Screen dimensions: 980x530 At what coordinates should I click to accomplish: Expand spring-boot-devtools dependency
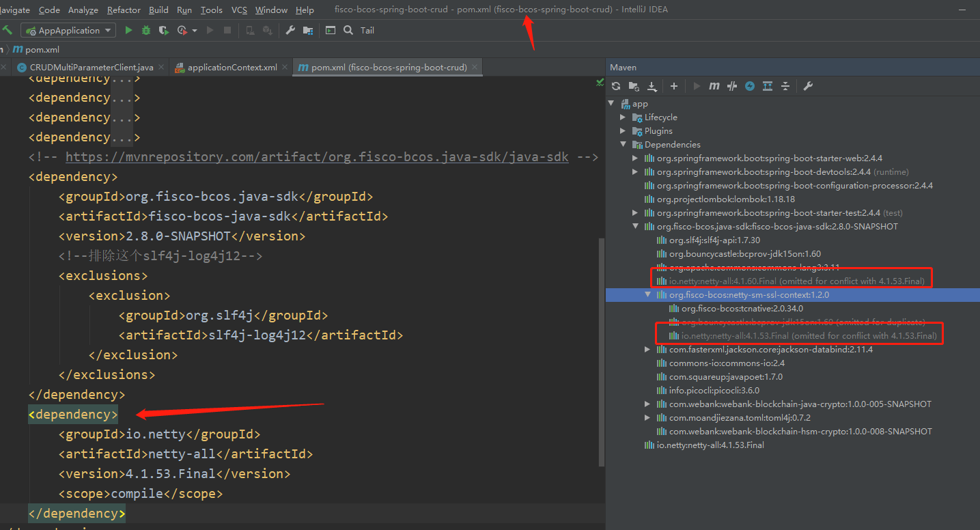click(x=636, y=172)
